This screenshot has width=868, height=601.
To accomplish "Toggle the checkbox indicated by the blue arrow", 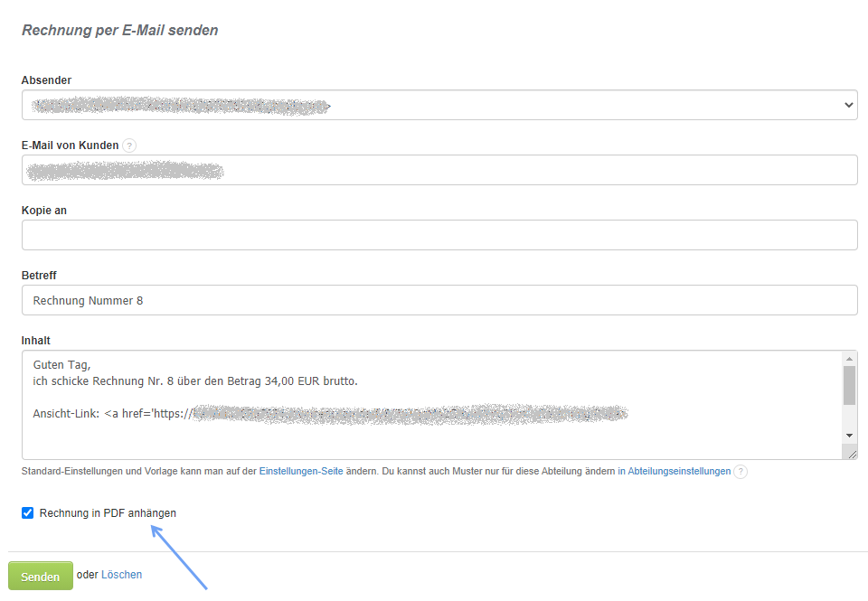I will point(27,512).
